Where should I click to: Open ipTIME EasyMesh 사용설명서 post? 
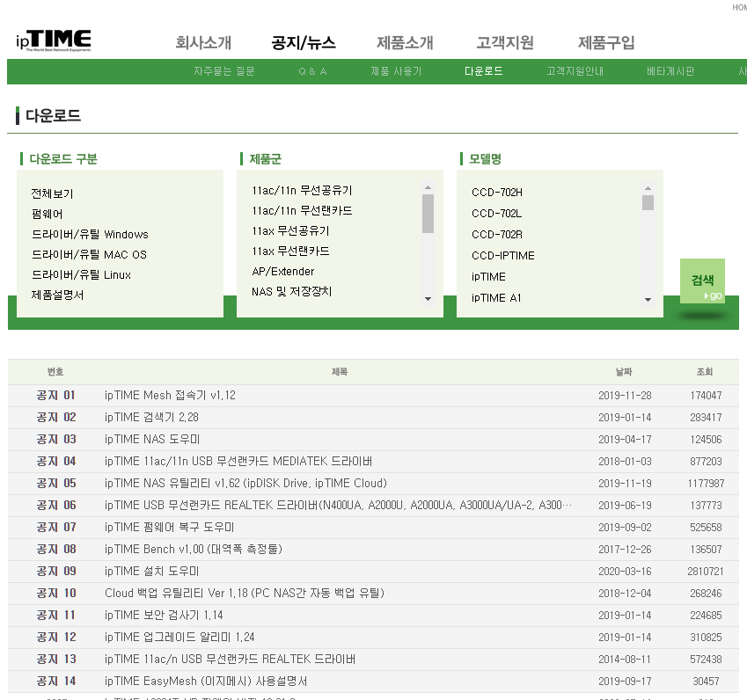(206, 681)
